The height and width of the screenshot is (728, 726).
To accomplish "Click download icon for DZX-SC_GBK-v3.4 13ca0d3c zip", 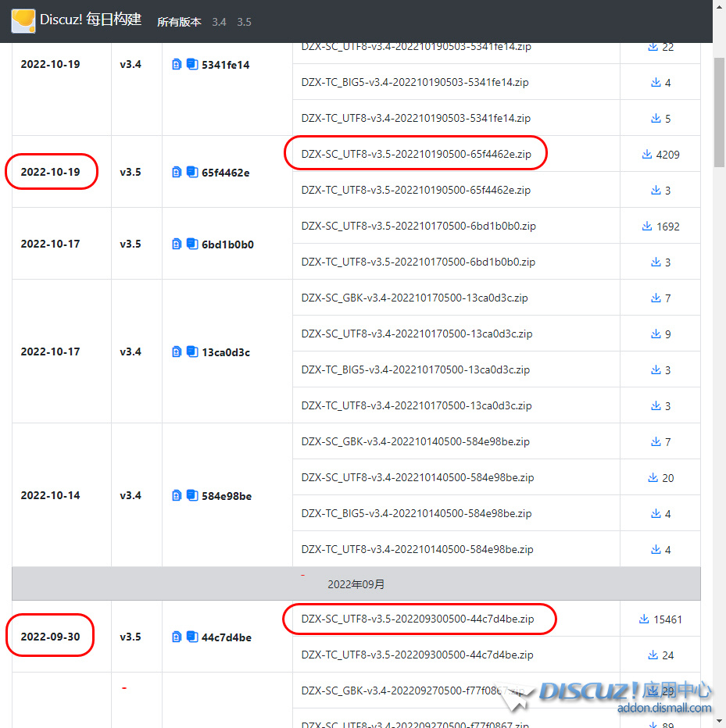I will point(656,298).
